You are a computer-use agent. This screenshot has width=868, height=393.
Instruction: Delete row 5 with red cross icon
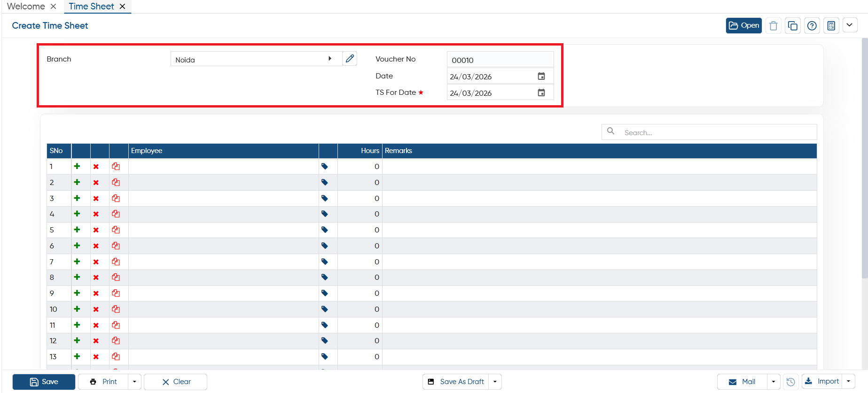[96, 230]
